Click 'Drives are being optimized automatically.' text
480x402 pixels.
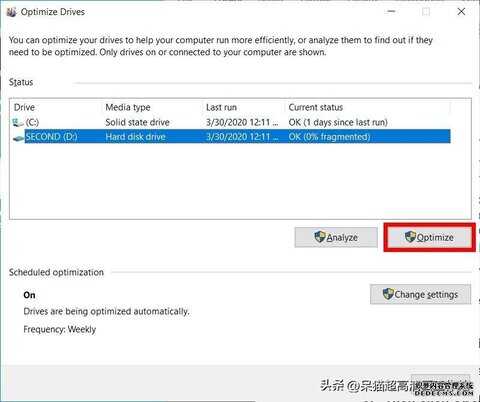(106, 311)
